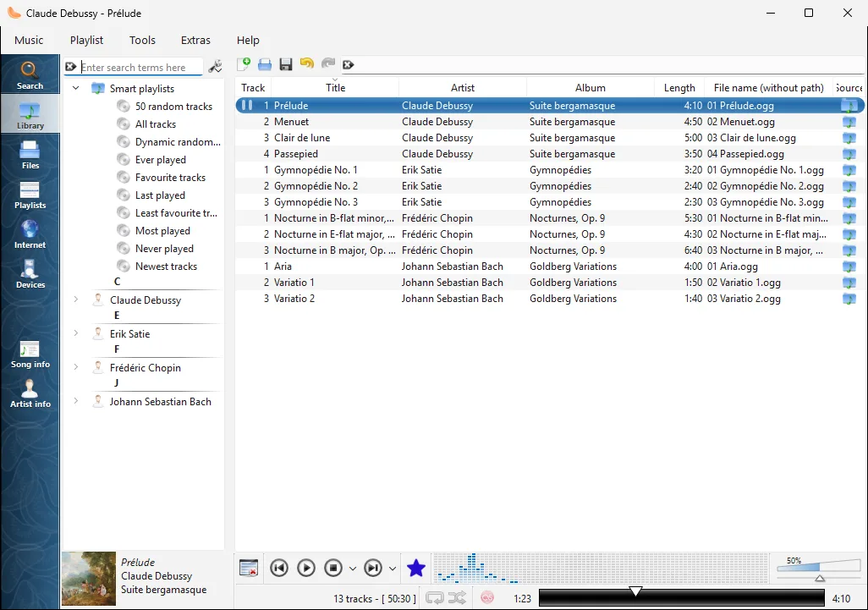Select the Nocturne in B major track row

[x=549, y=250]
